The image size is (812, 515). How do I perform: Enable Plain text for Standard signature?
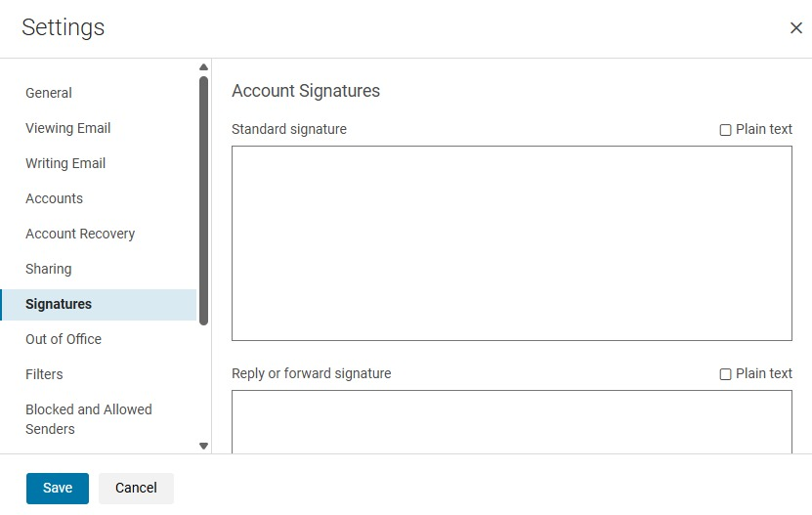point(726,130)
